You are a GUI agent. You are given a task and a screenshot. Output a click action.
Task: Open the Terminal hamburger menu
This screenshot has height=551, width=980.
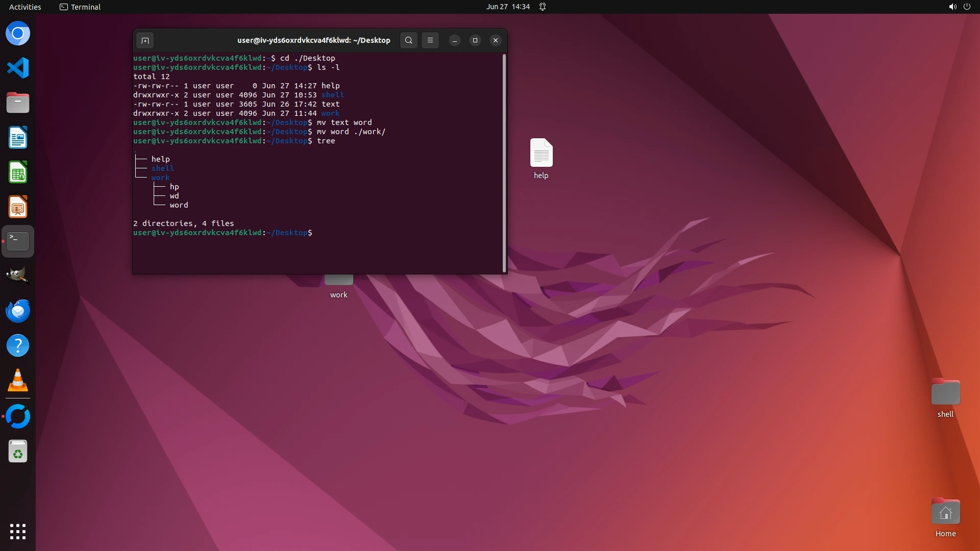click(430, 40)
